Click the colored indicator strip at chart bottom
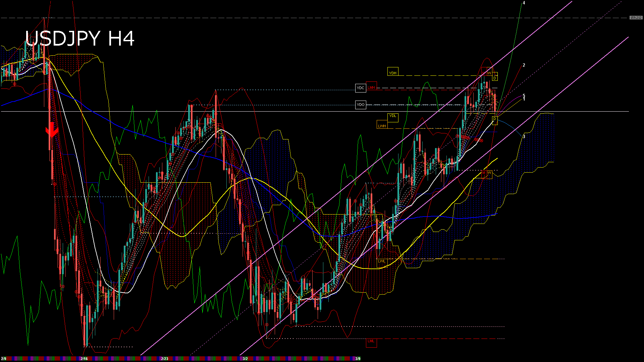The image size is (644, 362). (201, 358)
